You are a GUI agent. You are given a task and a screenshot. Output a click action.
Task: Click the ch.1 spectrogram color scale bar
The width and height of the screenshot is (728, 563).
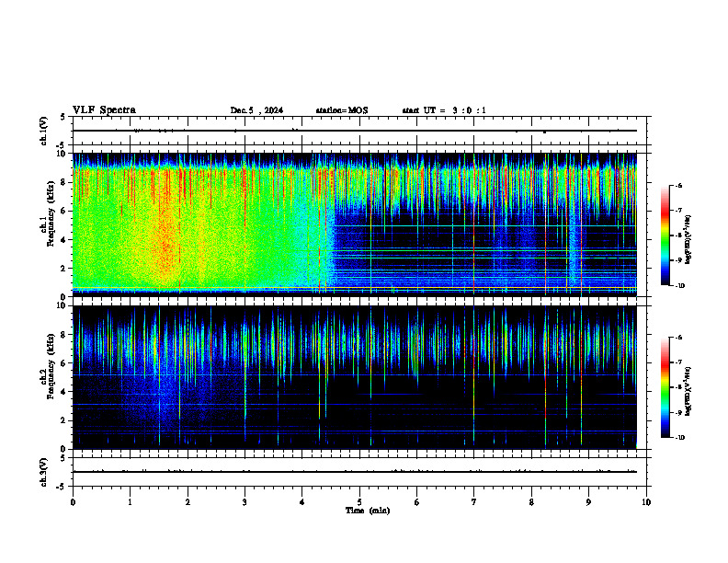[665, 236]
